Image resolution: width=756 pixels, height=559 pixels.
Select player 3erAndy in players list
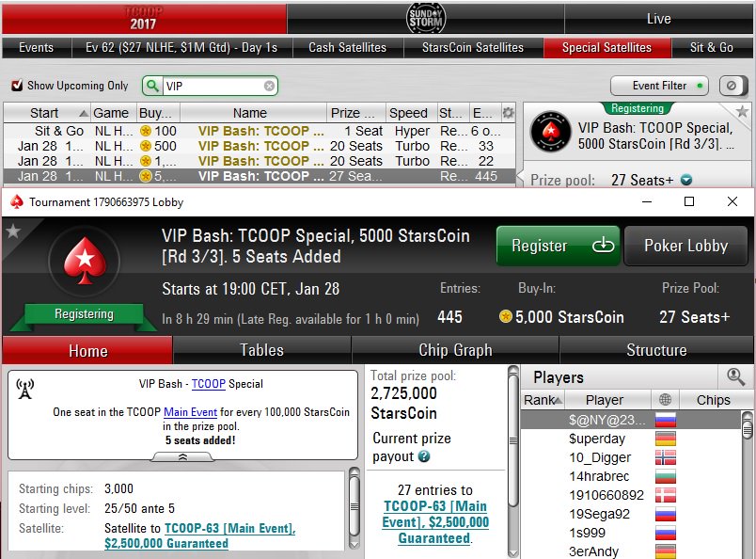(x=593, y=551)
